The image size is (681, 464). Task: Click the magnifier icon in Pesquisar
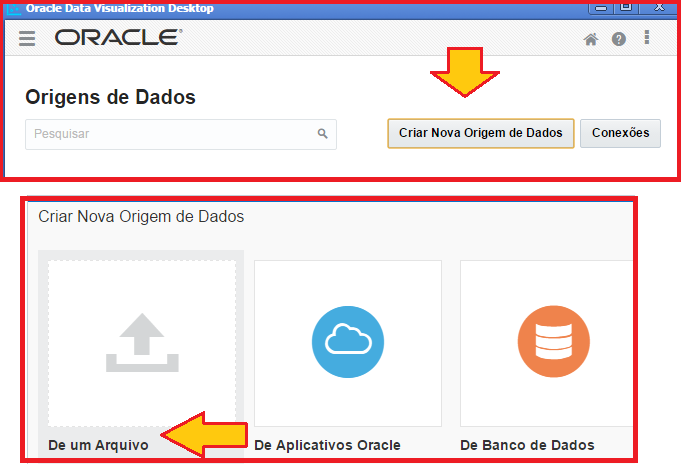coord(322,133)
